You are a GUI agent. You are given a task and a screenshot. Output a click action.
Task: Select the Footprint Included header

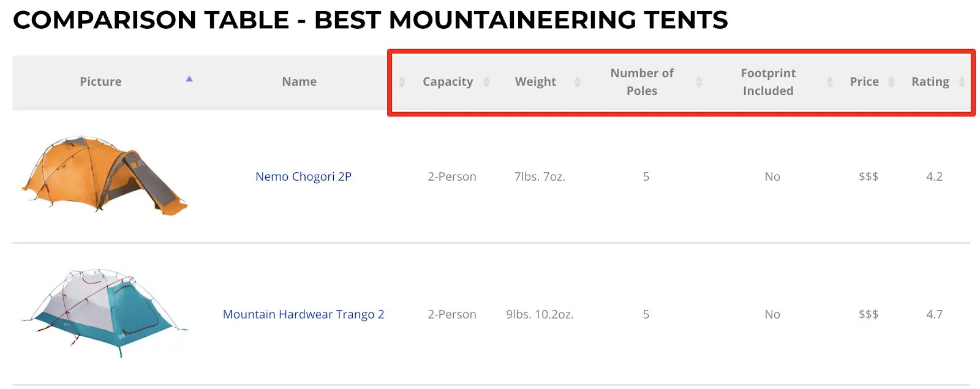pos(768,81)
